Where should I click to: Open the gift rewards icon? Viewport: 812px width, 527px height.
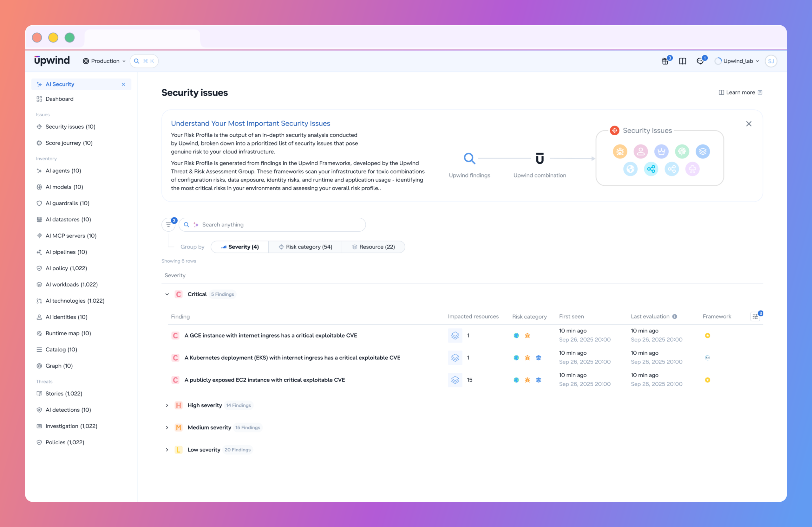665,61
